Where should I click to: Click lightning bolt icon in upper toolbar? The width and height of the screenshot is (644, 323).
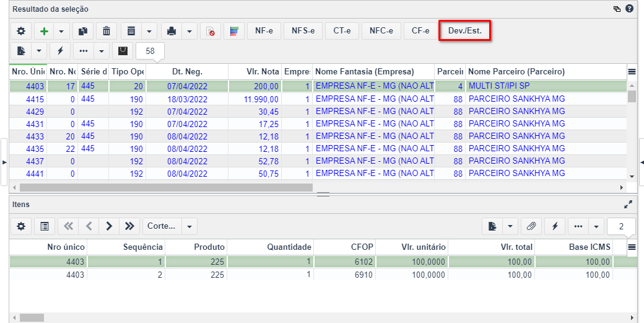pyautogui.click(x=61, y=51)
